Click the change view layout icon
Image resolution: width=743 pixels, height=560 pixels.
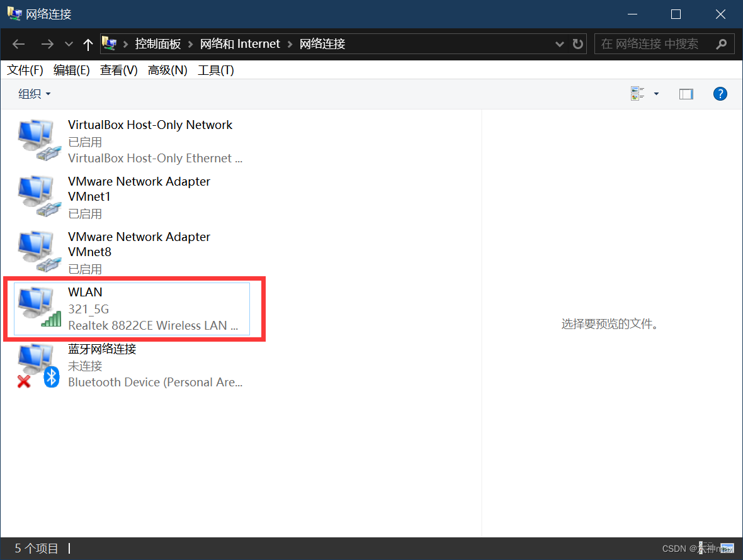point(637,94)
